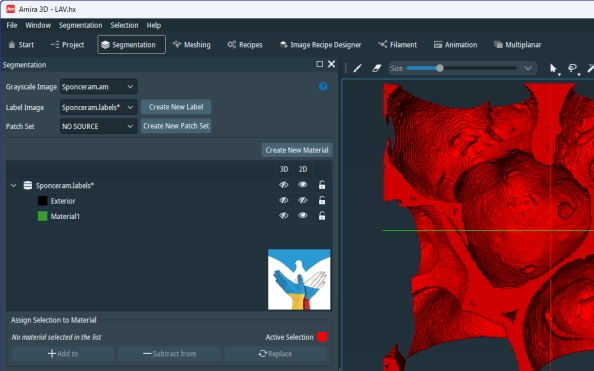Screen dimensions: 594x371
Task: Select the Brush tool in viewer toolbar
Action: pyautogui.click(x=358, y=68)
